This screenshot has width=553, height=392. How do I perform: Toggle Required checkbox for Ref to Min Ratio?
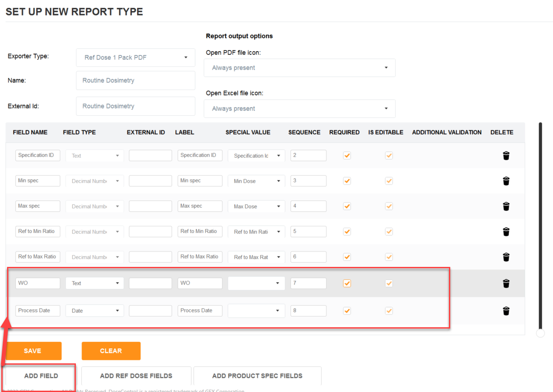coord(347,232)
